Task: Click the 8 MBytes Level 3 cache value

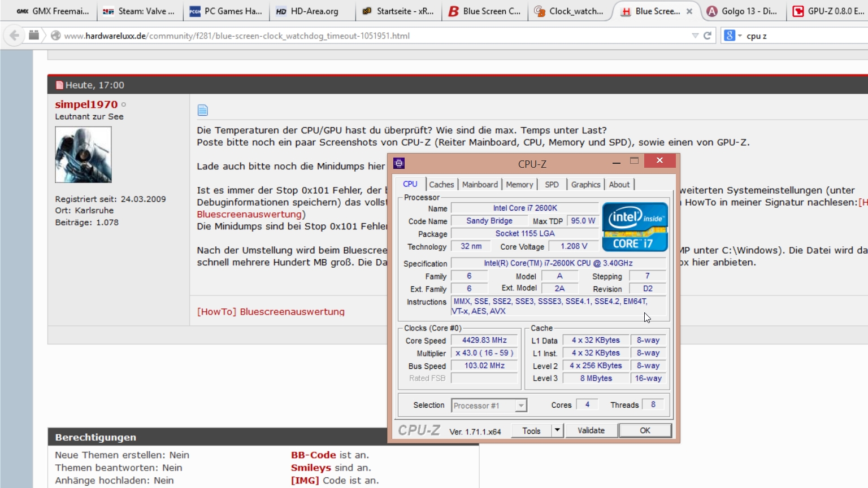Action: (596, 378)
